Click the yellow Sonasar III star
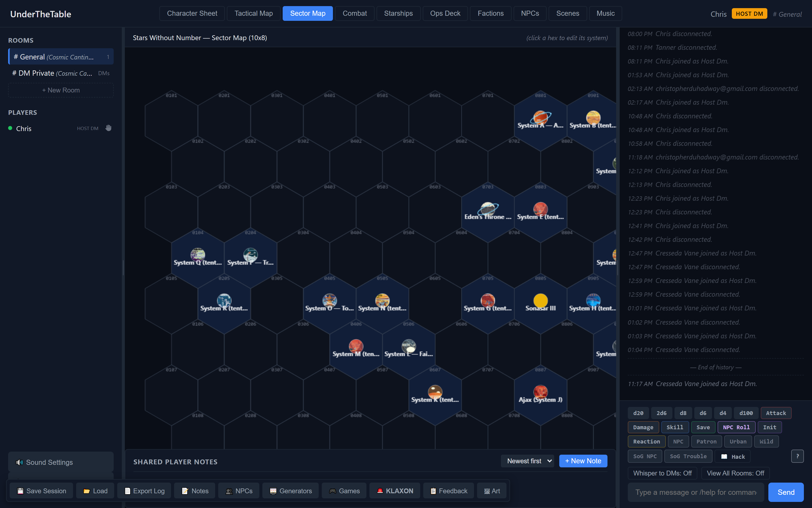The height and width of the screenshot is (508, 812). click(540, 300)
